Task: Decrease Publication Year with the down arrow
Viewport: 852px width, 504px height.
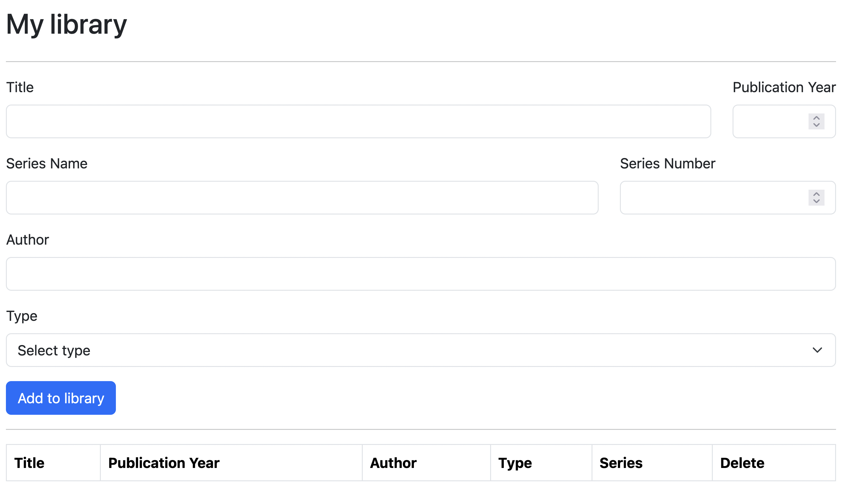Action: pyautogui.click(x=816, y=125)
